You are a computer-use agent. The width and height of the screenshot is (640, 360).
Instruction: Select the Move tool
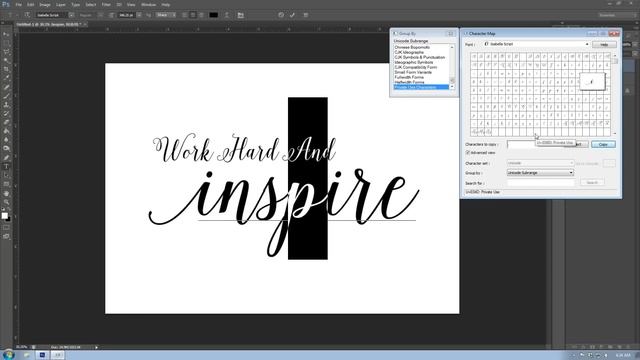(x=6, y=34)
